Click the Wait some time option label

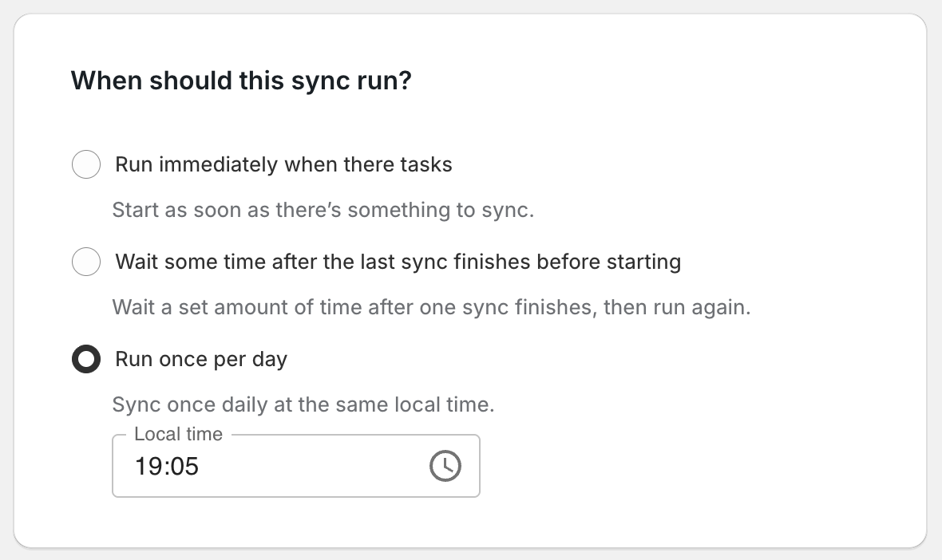tap(398, 262)
